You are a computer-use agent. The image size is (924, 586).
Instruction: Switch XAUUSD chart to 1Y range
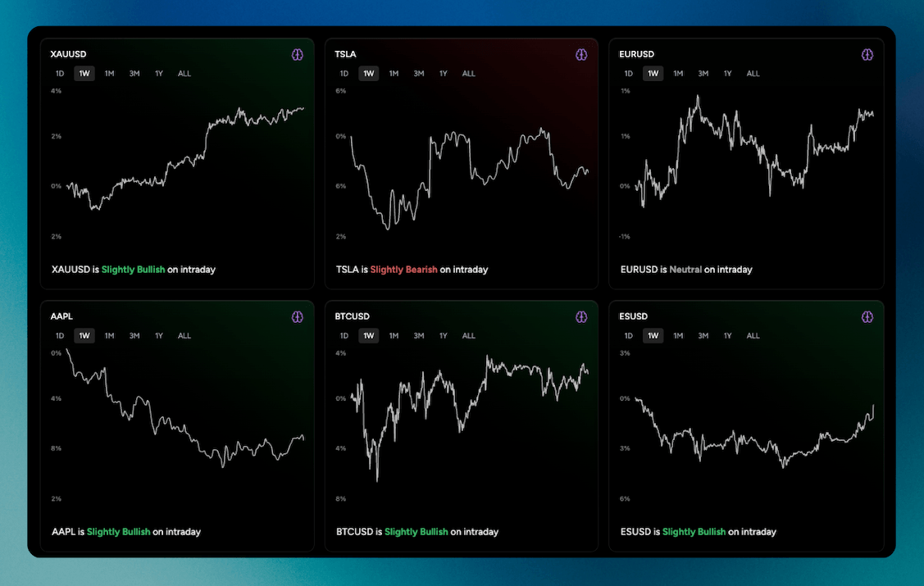tap(158, 74)
